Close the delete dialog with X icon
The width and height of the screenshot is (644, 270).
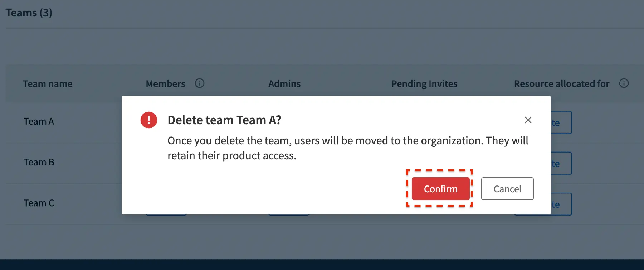pyautogui.click(x=528, y=120)
